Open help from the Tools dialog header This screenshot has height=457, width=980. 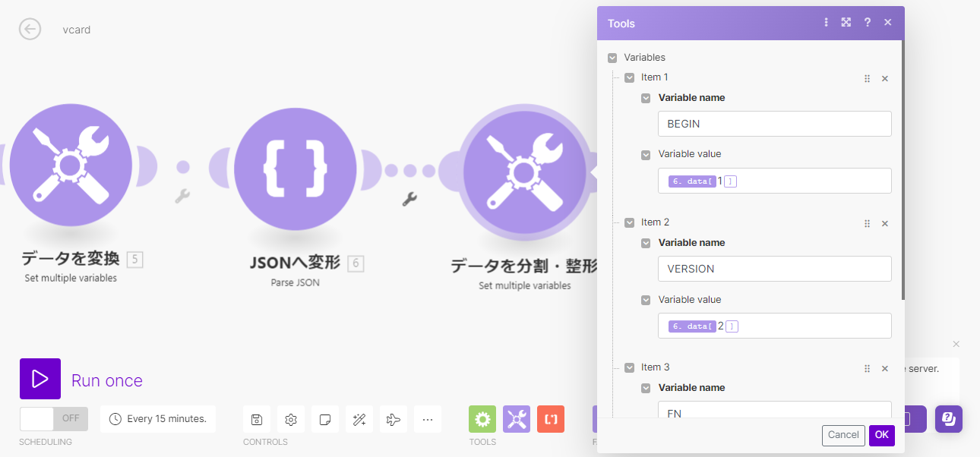coord(867,23)
